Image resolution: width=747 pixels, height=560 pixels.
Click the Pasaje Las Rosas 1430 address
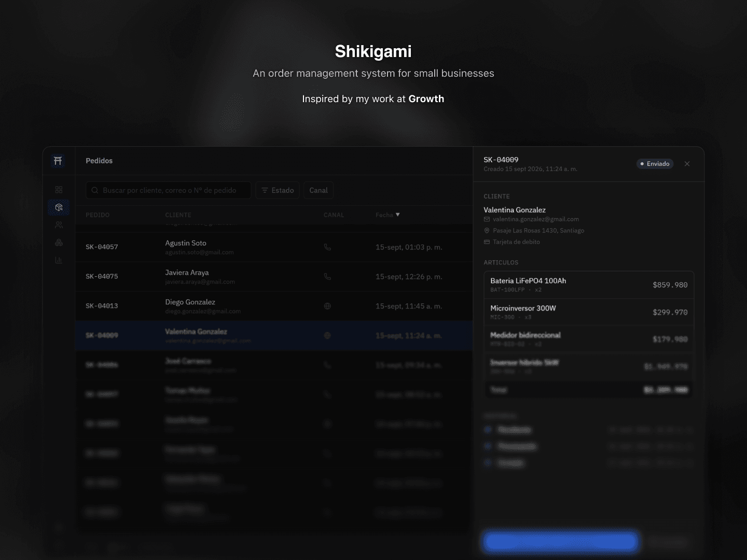click(x=538, y=231)
